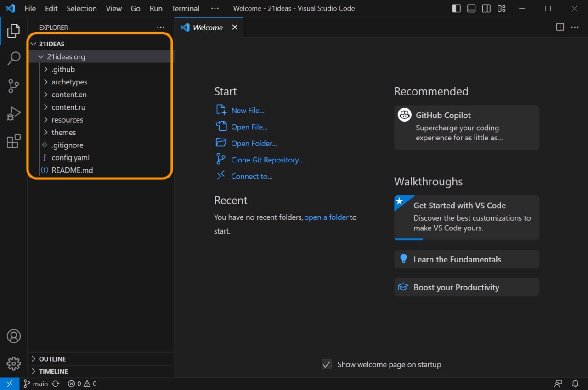Click the 'open a folder' link
Screen dimensions: 588x390
326,217
